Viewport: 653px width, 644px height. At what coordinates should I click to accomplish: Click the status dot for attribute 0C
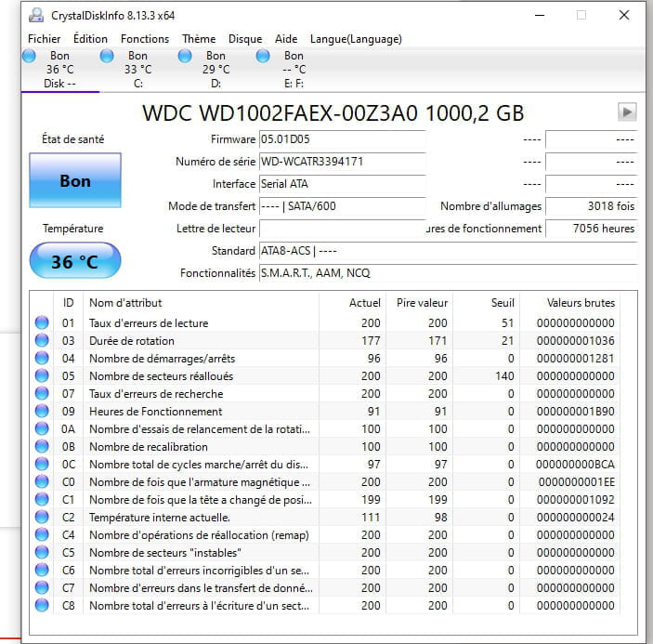(x=42, y=464)
